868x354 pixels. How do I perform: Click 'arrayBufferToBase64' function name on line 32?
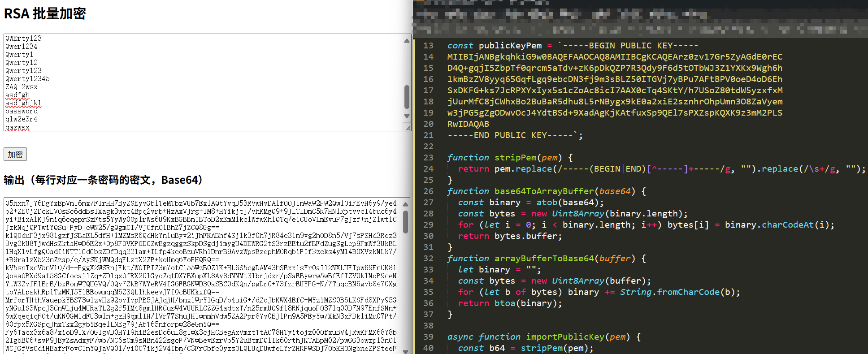coord(544,259)
